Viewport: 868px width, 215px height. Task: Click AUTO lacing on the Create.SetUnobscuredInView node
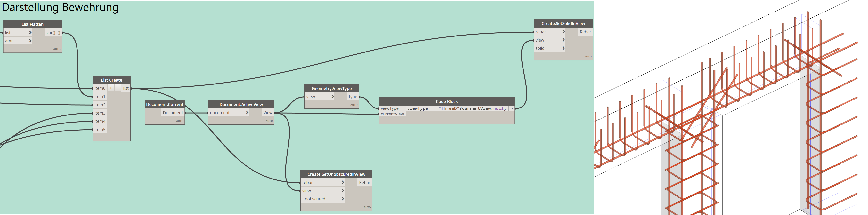[367, 207]
